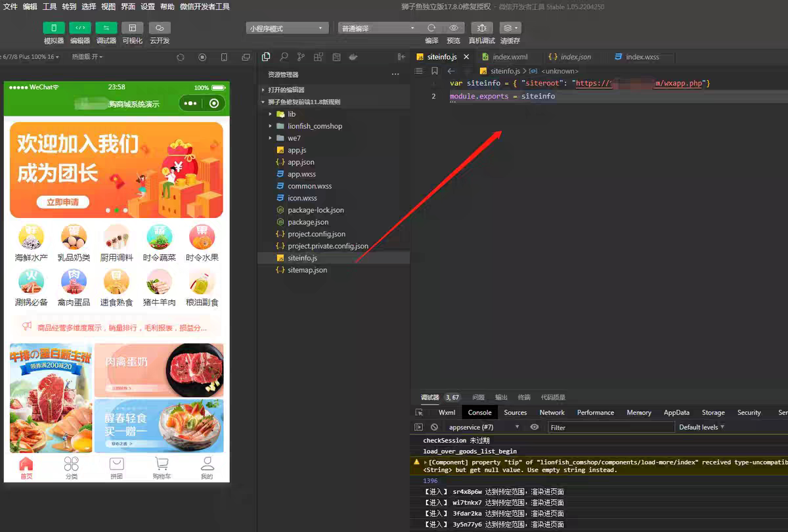
Task: Switch to the Network debugger tab
Action: 552,412
